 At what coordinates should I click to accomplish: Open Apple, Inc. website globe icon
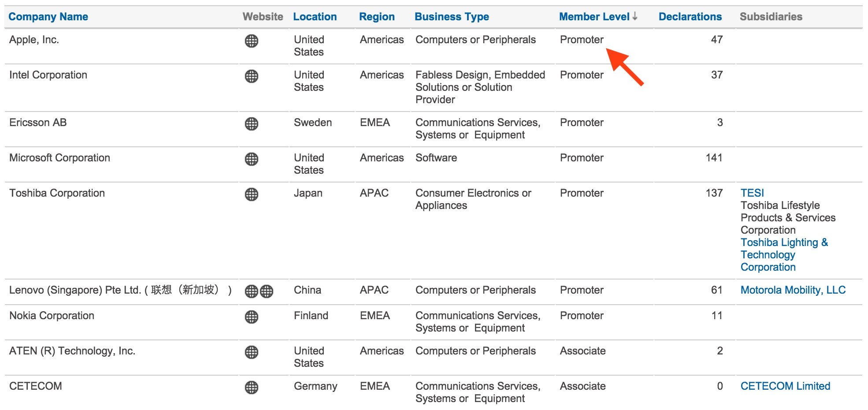[x=251, y=41]
